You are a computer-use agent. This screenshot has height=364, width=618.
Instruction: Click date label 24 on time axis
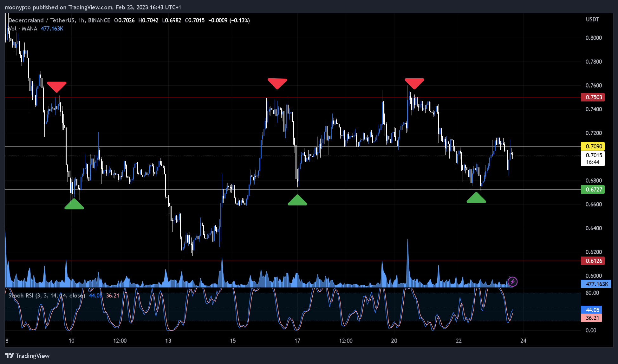523,341
